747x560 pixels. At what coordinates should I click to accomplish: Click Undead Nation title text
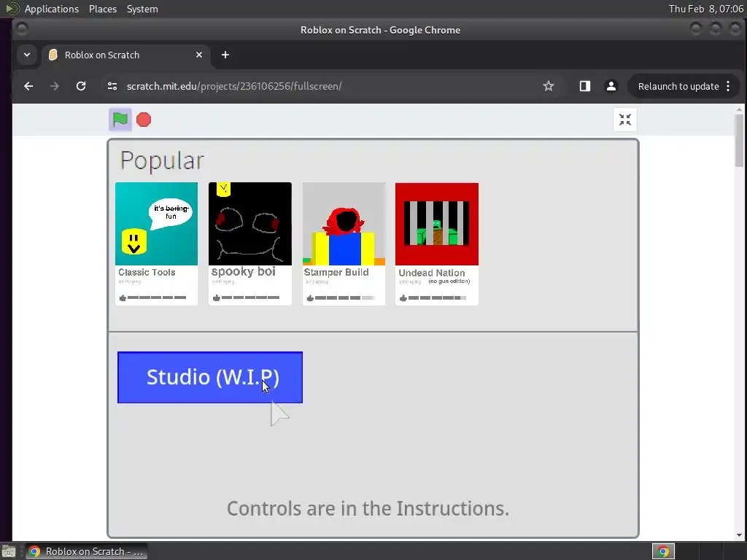click(x=432, y=273)
